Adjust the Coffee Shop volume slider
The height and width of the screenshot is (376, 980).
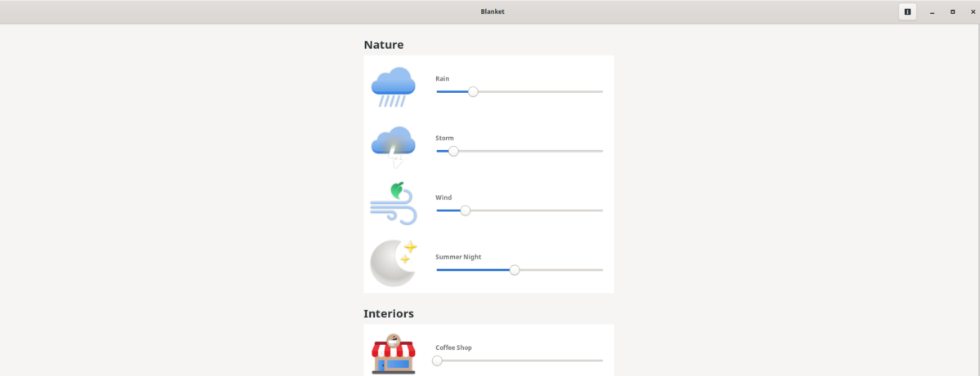(x=519, y=361)
